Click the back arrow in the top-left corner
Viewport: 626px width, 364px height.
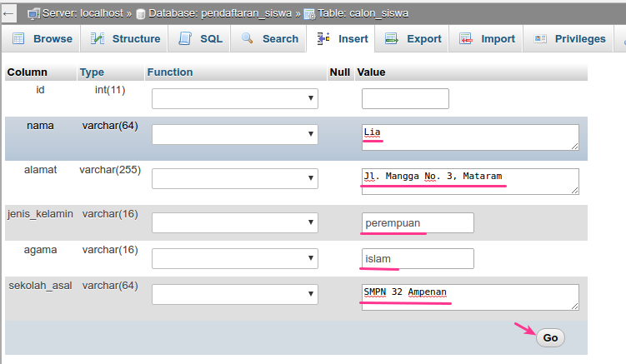[x=9, y=13]
